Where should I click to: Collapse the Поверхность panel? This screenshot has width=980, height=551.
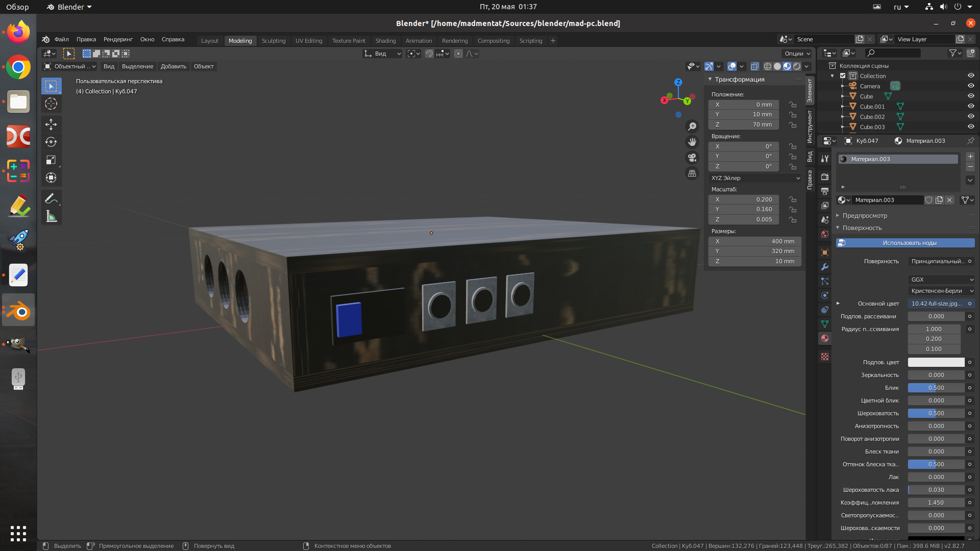(862, 228)
